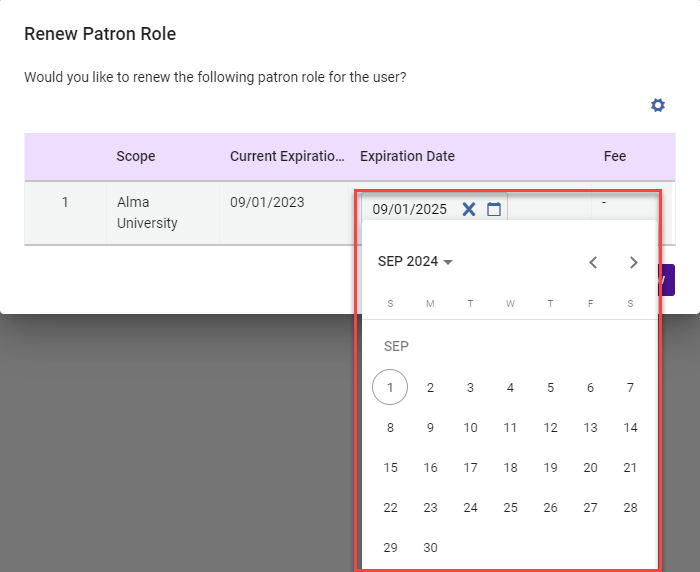
Task: Select September 1 in the calendar
Action: 390,388
